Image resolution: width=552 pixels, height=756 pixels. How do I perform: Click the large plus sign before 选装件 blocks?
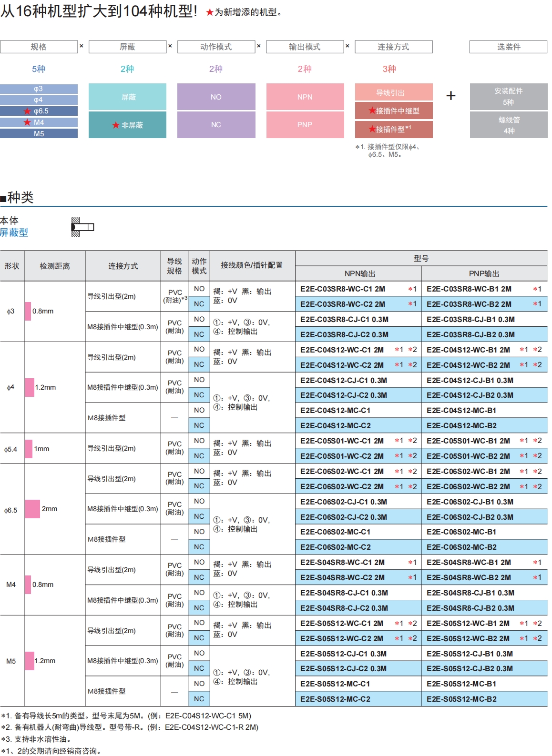tap(451, 96)
